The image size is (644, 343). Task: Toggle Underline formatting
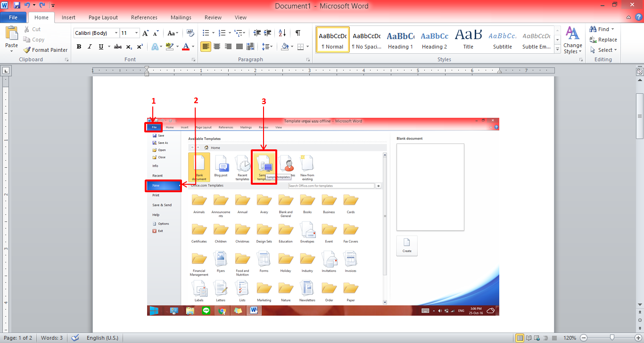click(x=101, y=47)
